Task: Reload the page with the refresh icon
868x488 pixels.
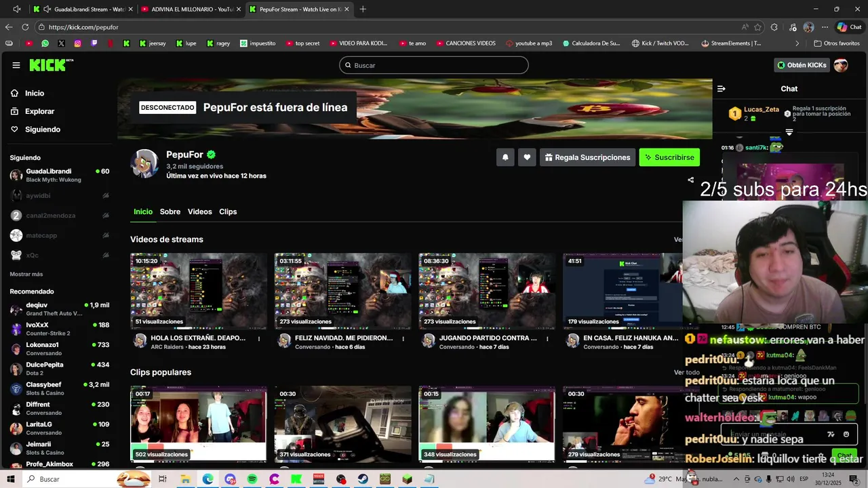Action: 25,27
